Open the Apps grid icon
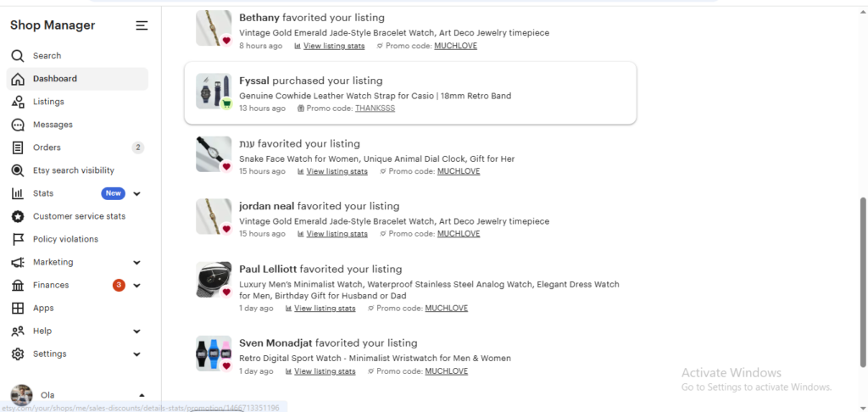The height and width of the screenshot is (412, 868). click(x=18, y=308)
